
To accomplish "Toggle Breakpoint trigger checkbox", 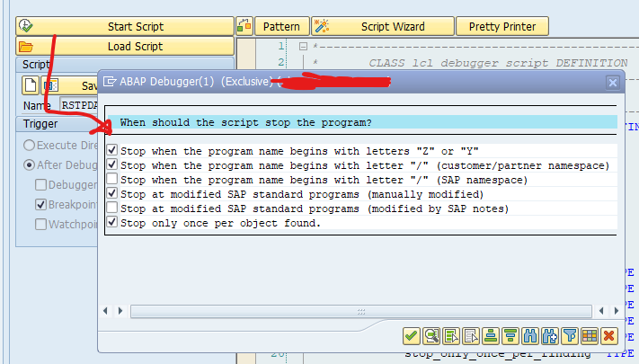I will pyautogui.click(x=40, y=204).
